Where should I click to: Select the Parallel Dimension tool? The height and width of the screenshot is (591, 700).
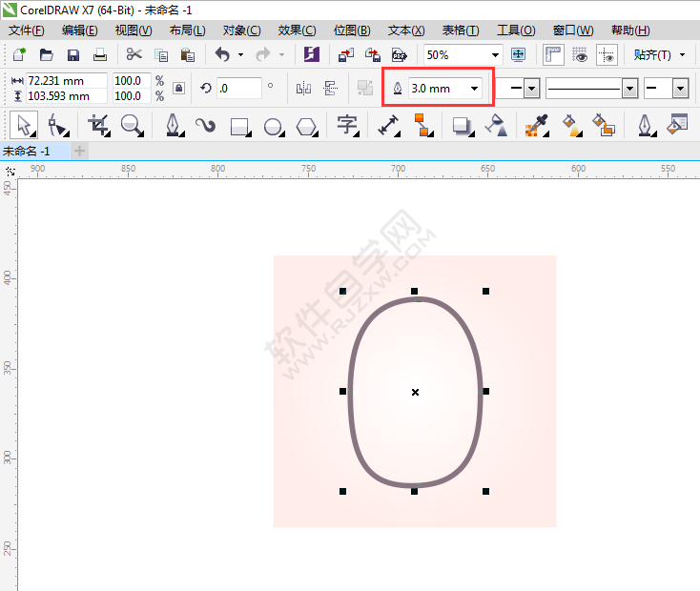tap(388, 126)
